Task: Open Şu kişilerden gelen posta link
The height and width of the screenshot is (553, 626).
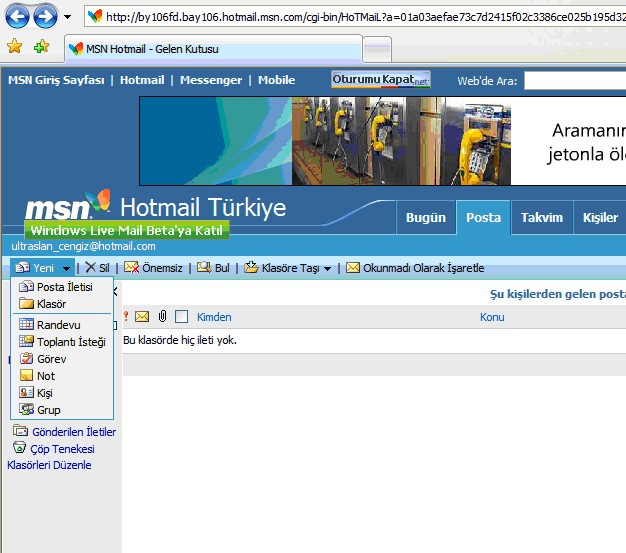Action: click(558, 294)
